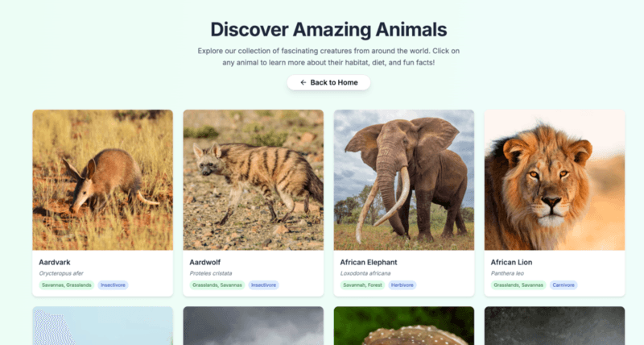This screenshot has width=644, height=345.
Task: Click the Loxodonta africana label
Action: coord(365,273)
